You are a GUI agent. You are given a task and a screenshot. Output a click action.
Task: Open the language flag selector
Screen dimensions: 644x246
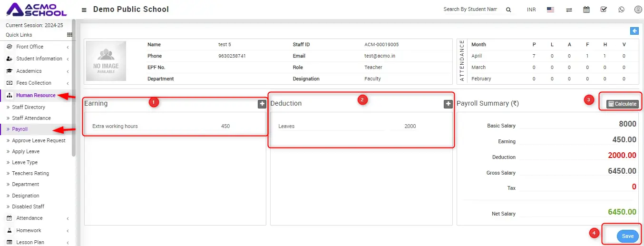click(550, 10)
